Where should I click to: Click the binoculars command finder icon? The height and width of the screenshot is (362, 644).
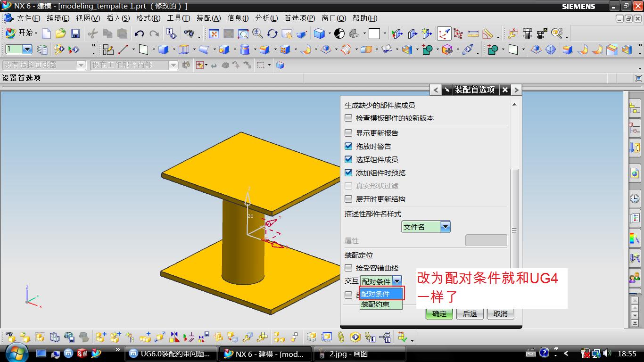(x=189, y=33)
